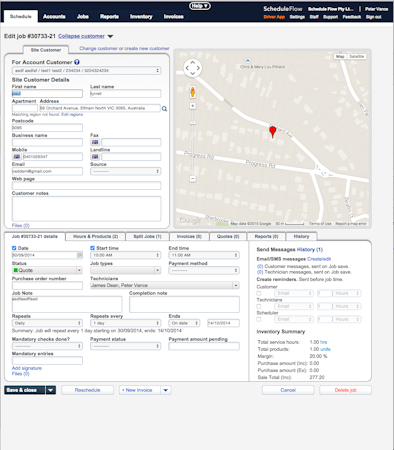Open the date calendar picker icon

click(80, 255)
